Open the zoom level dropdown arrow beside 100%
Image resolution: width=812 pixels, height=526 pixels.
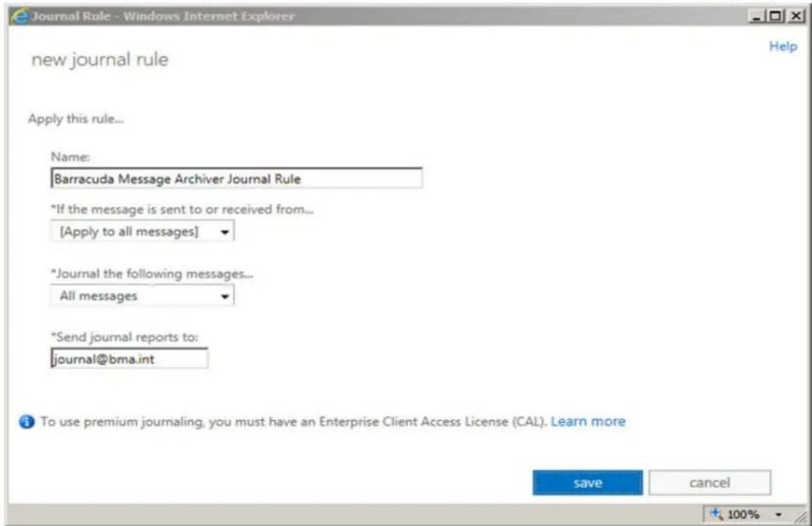[778, 515]
